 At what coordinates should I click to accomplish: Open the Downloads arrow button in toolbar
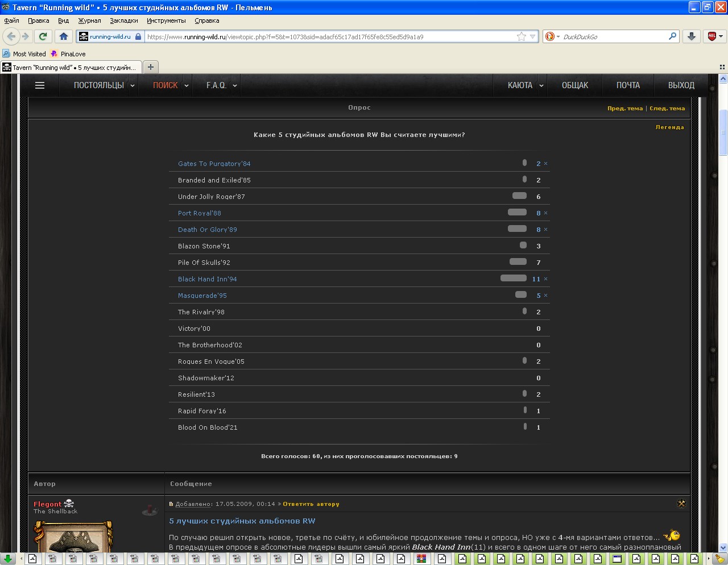click(691, 36)
